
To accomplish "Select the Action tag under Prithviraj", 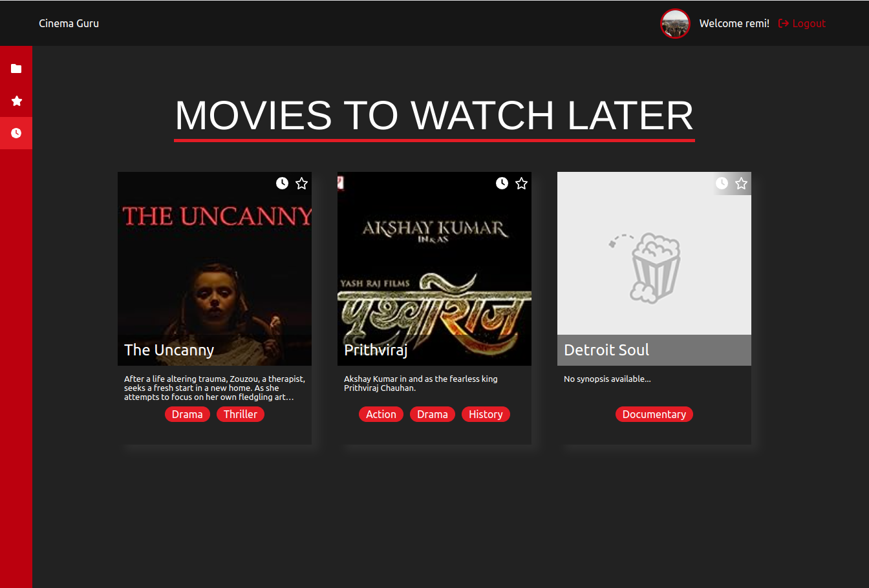I will [381, 414].
